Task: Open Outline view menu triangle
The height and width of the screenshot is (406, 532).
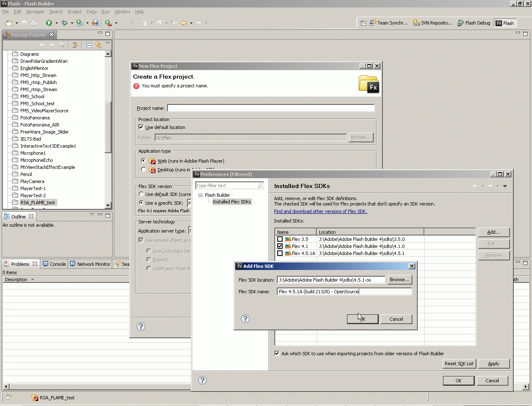Action: (92, 215)
